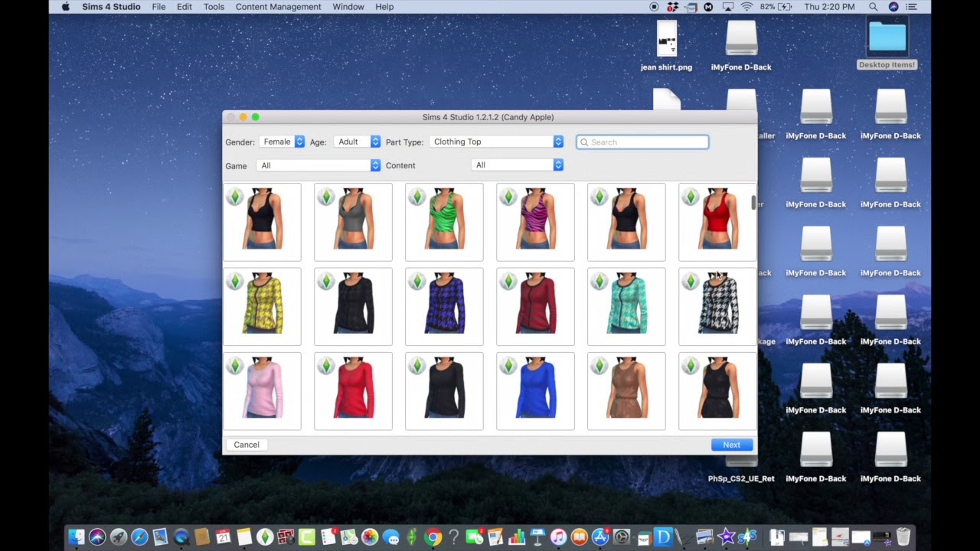
Task: Open the Apple menu
Action: [x=65, y=7]
